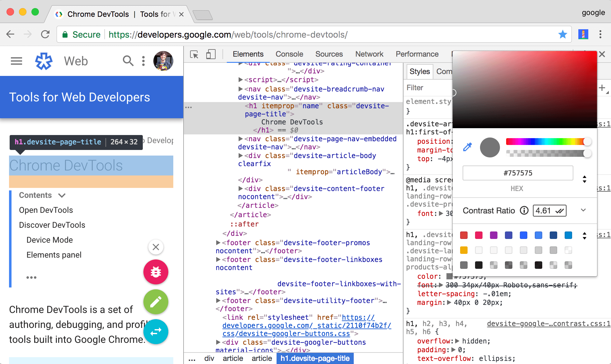This screenshot has height=364, width=611.
Task: Expand the devsite-footer-promos footer node
Action: tap(218, 243)
